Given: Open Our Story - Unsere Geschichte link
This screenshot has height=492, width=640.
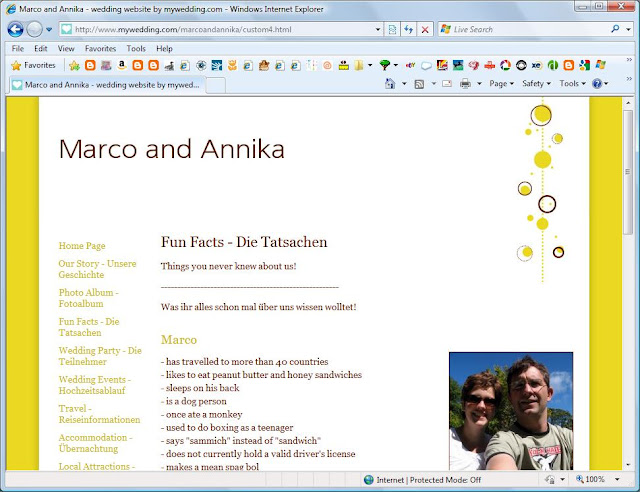Looking at the screenshot, I should (x=97, y=269).
